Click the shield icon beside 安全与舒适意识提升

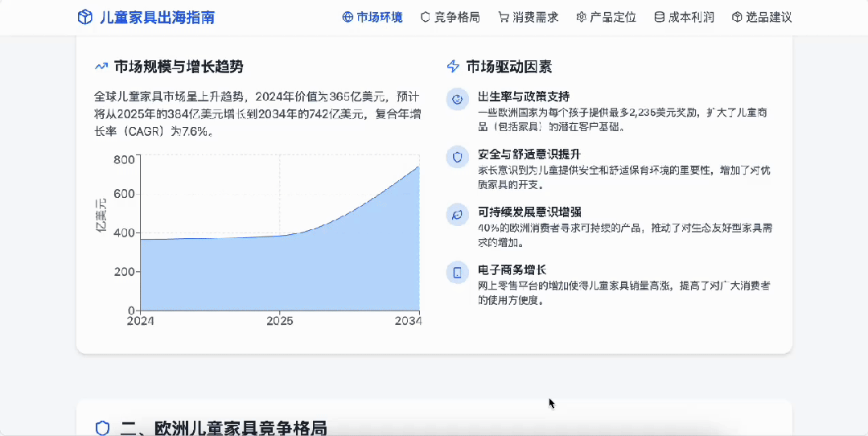click(457, 157)
